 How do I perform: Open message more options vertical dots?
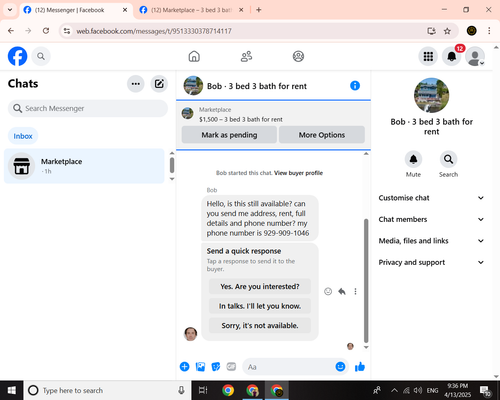(355, 291)
